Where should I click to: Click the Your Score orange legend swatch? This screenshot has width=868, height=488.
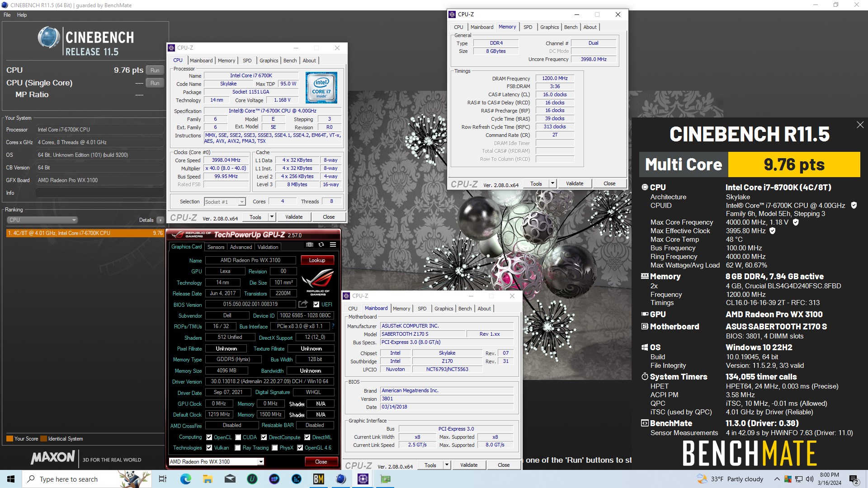(9, 439)
